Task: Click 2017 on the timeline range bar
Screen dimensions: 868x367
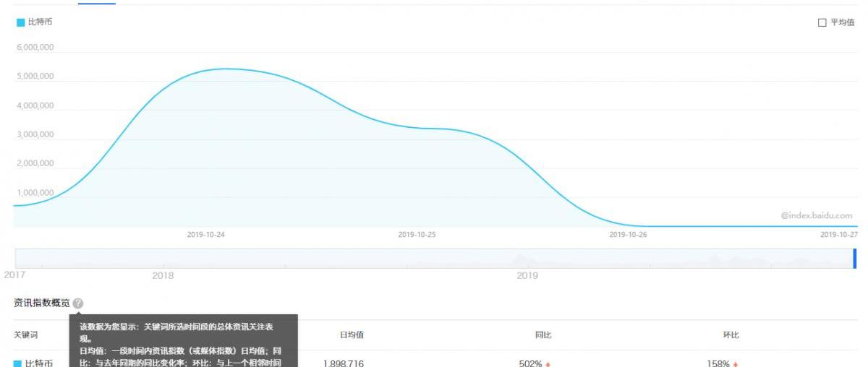Action: 14,275
